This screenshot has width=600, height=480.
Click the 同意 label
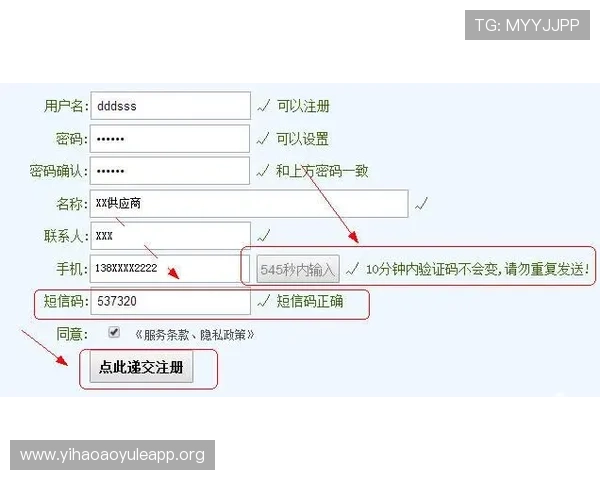pos(72,334)
